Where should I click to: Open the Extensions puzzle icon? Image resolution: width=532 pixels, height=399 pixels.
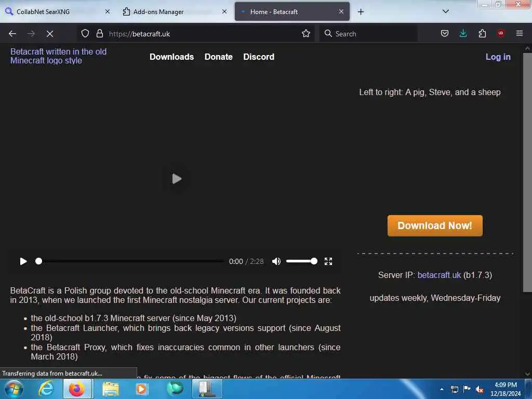coord(482,33)
